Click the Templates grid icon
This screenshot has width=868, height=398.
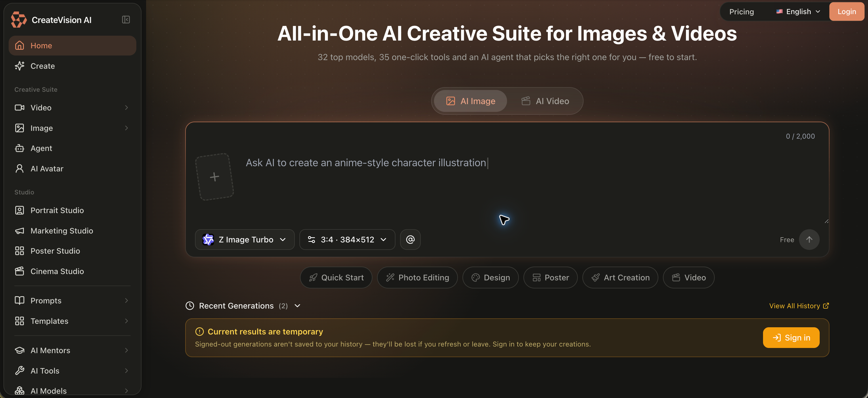(20, 321)
